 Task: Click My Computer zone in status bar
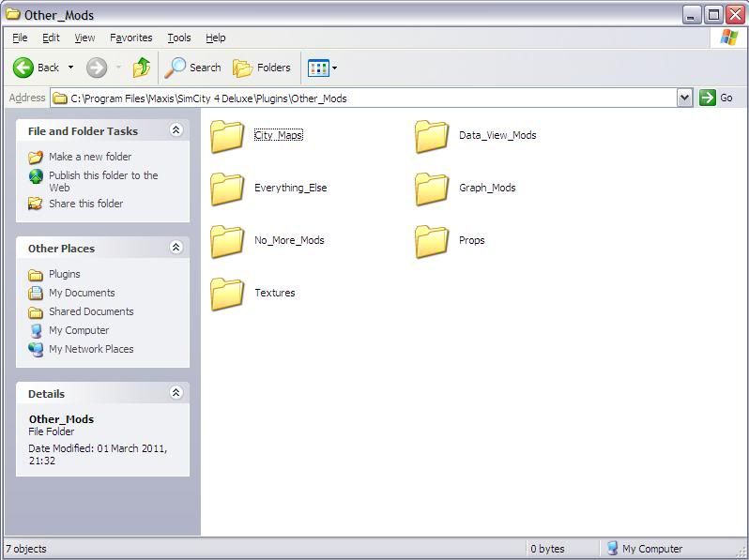pyautogui.click(x=645, y=549)
